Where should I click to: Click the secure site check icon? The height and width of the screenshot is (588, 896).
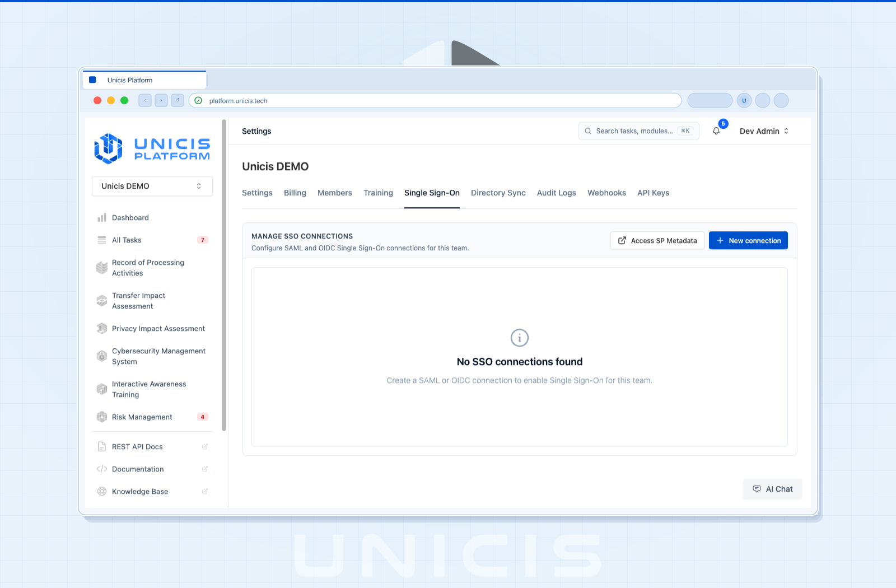[198, 101]
